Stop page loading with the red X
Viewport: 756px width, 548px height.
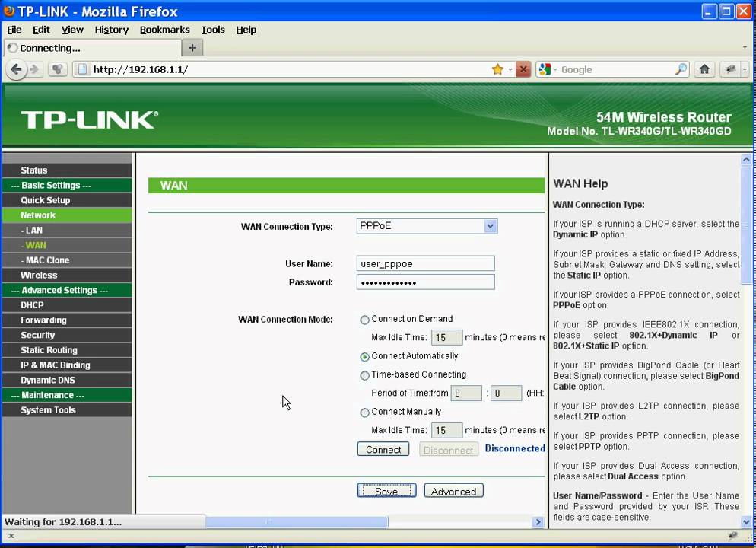point(523,69)
